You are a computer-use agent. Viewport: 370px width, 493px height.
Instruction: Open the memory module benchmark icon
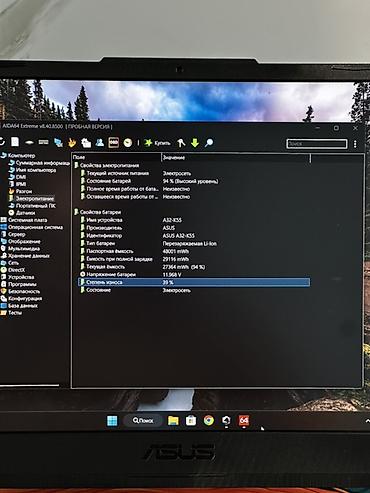pos(44,142)
